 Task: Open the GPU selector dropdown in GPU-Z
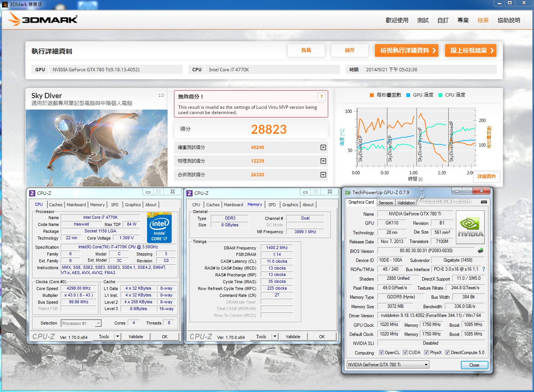click(x=426, y=365)
